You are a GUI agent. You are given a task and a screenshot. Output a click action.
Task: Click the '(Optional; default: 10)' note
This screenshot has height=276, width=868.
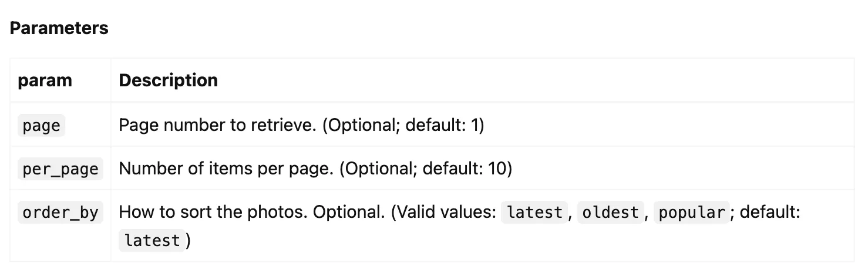[x=426, y=169]
